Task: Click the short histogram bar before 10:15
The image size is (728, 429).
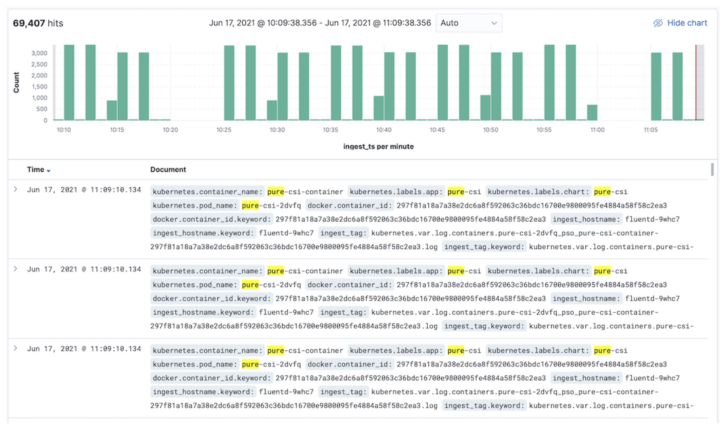Action: (x=112, y=110)
